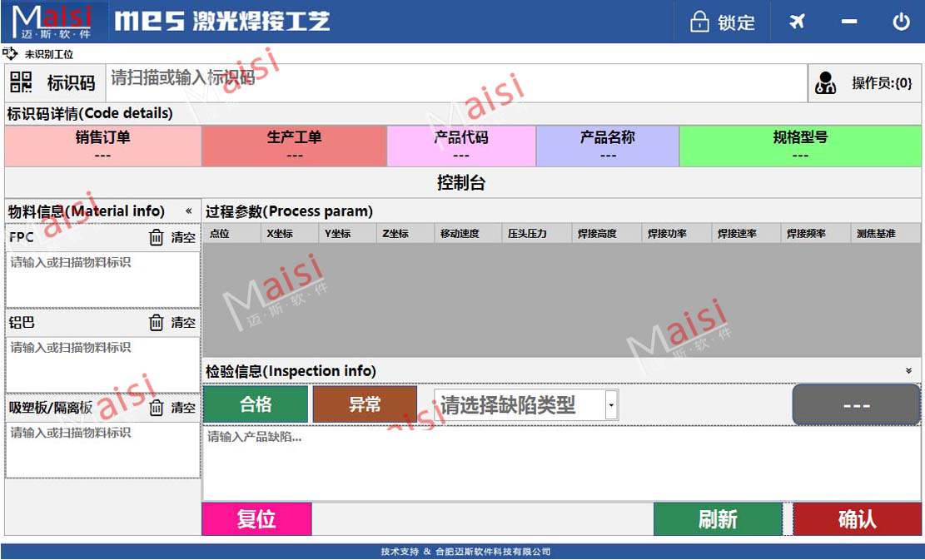Click the airplane icon in header
This screenshot has width=925, height=560.
pyautogui.click(x=797, y=22)
